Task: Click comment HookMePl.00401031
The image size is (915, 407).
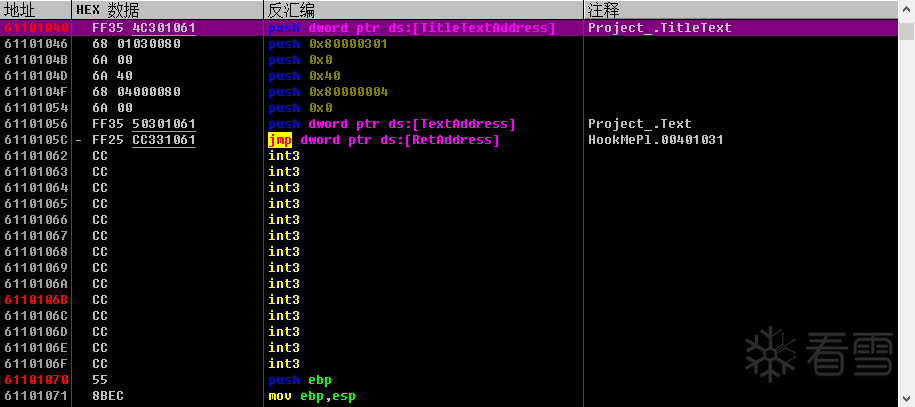Action: (656, 140)
